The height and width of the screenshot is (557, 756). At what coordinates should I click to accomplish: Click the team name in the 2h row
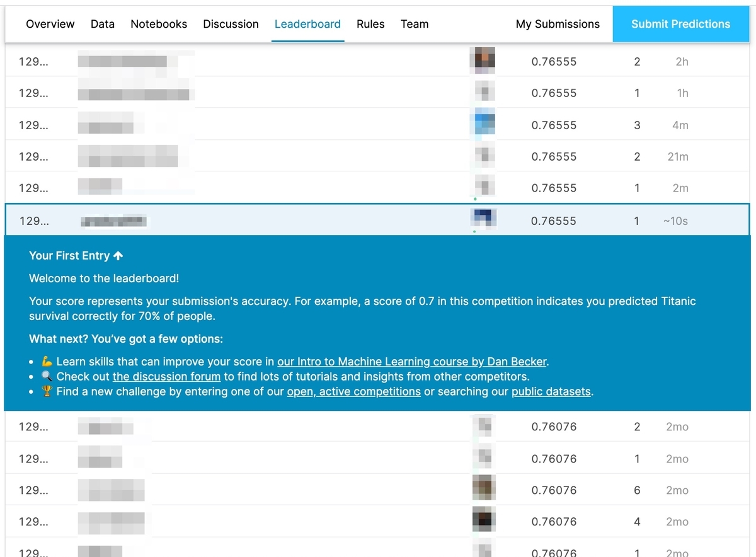122,62
